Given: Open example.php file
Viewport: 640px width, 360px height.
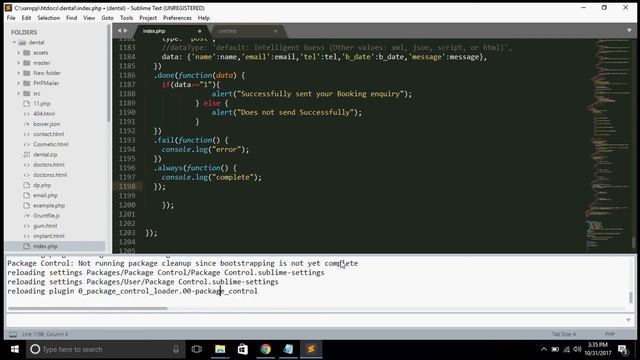Looking at the screenshot, I should tap(49, 206).
